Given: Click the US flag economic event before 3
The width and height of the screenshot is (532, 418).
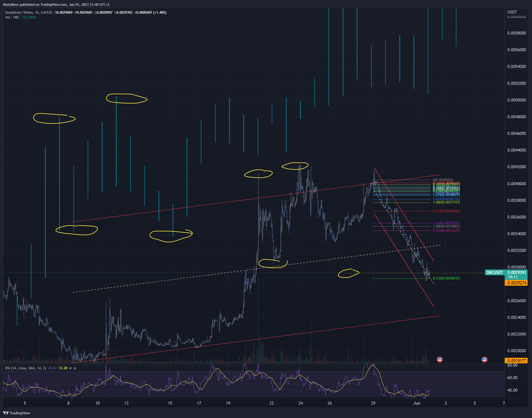Looking at the screenshot, I should pyautogui.click(x=440, y=360).
